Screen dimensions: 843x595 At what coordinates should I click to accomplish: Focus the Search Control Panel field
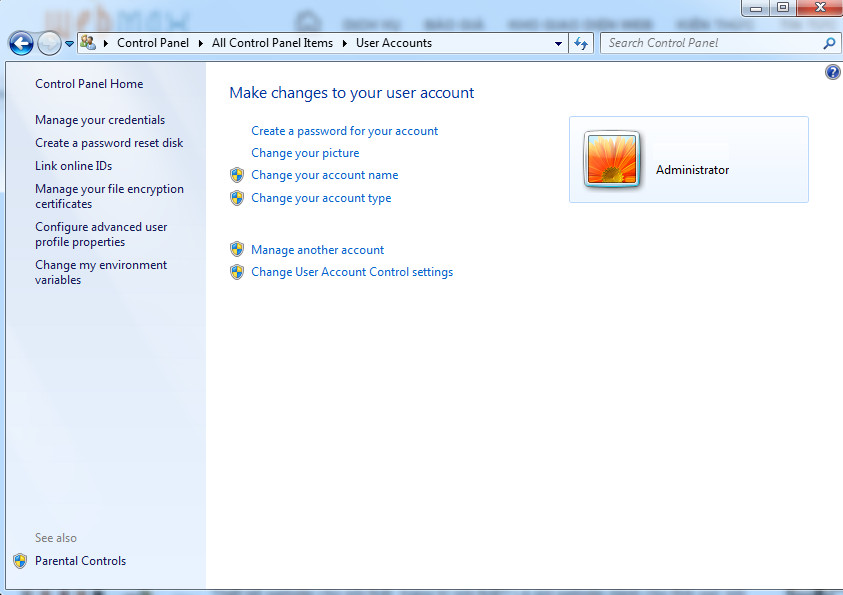(x=710, y=43)
